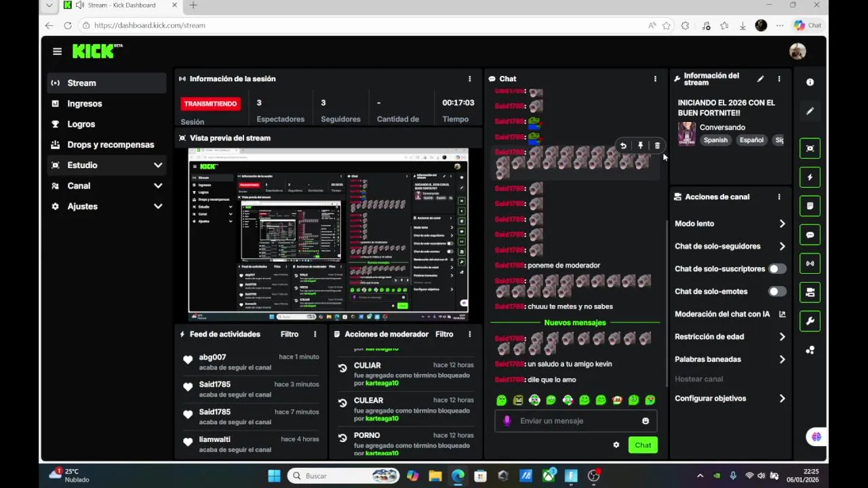Select the Spanish tag chip

[x=715, y=140]
